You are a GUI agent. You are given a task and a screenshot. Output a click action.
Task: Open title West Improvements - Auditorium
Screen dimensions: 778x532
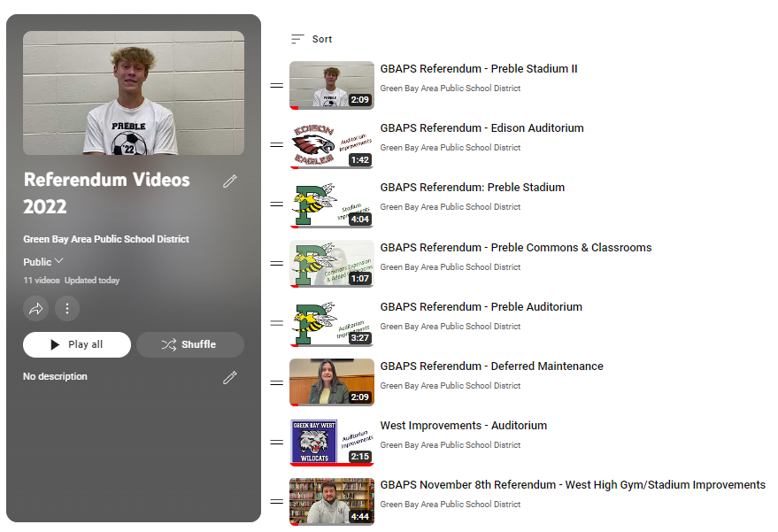click(464, 426)
